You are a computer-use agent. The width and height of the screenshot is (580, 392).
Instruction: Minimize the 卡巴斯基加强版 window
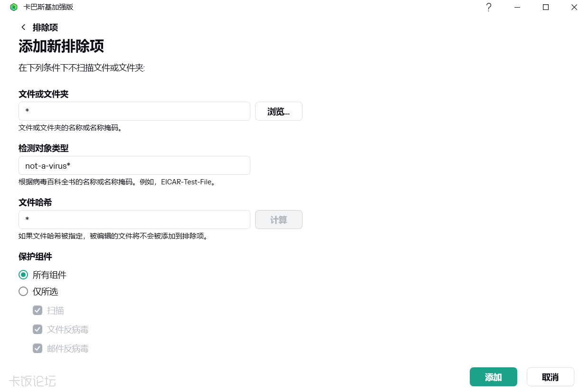(517, 7)
